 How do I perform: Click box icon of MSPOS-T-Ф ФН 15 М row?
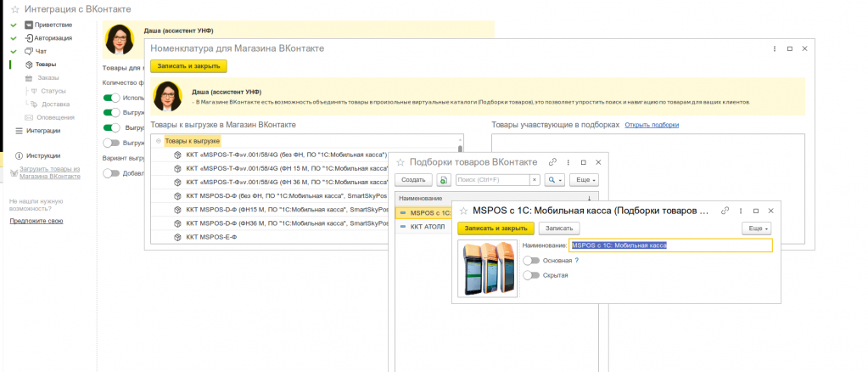coord(178,168)
